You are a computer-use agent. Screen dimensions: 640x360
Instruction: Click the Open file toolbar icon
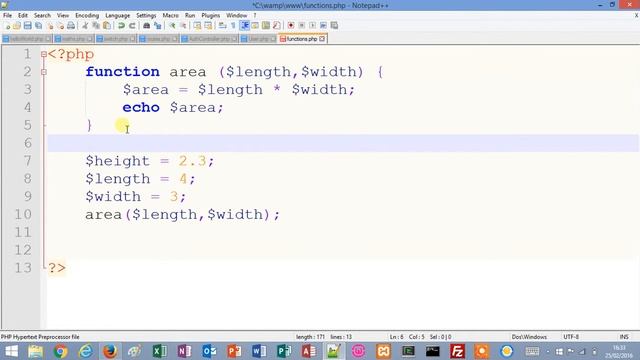click(17, 26)
